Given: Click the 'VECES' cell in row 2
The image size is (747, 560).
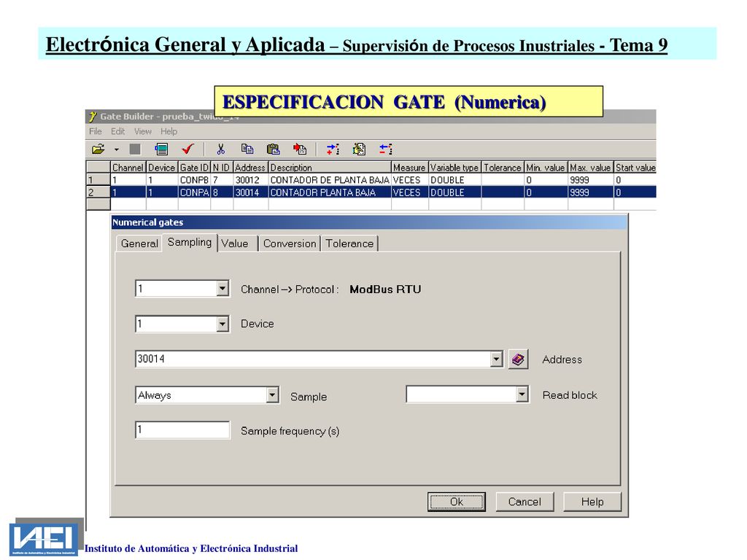Looking at the screenshot, I should click(409, 192).
